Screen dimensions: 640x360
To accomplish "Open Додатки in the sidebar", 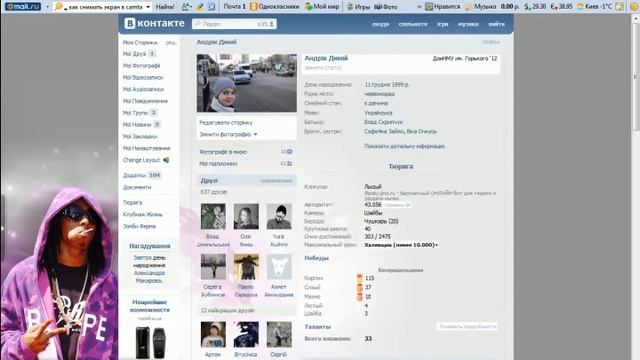I will point(134,176).
